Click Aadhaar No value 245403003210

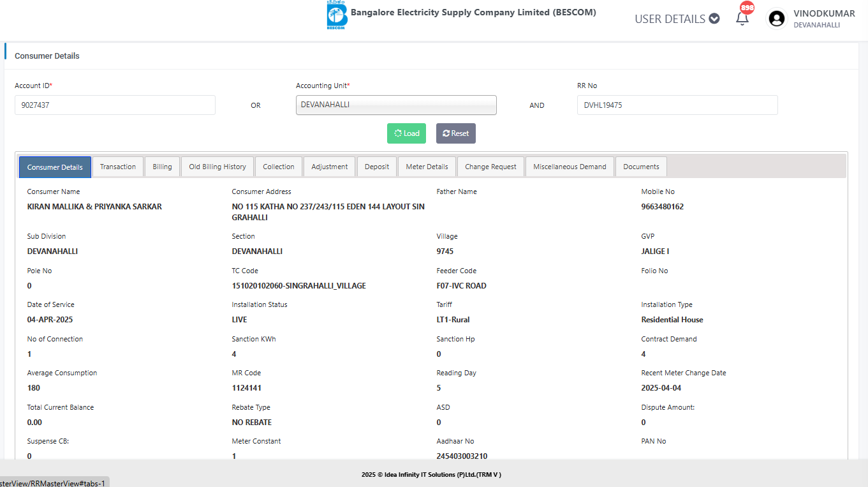pyautogui.click(x=462, y=456)
